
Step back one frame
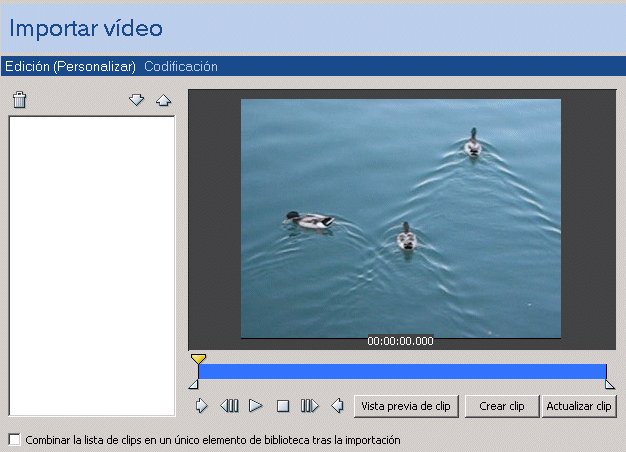click(230, 406)
